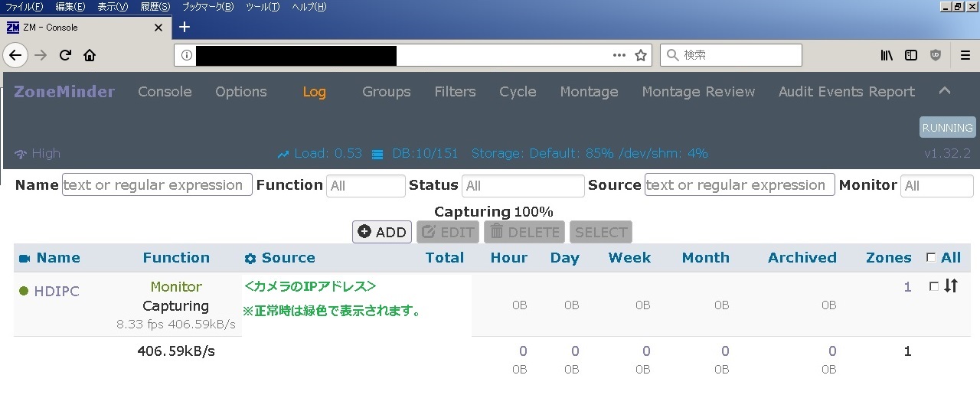The width and height of the screenshot is (980, 398).
Task: Open the Function filter dropdown
Action: [366, 186]
